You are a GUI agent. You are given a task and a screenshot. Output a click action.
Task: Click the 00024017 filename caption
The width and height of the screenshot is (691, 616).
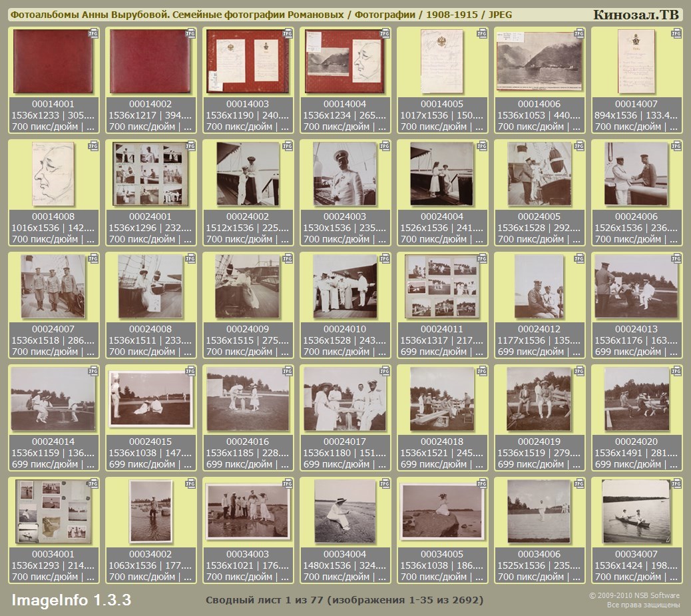click(x=345, y=442)
